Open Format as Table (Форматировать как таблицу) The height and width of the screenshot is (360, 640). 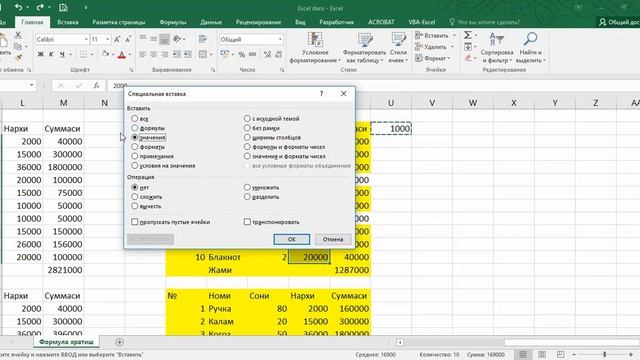(x=364, y=48)
